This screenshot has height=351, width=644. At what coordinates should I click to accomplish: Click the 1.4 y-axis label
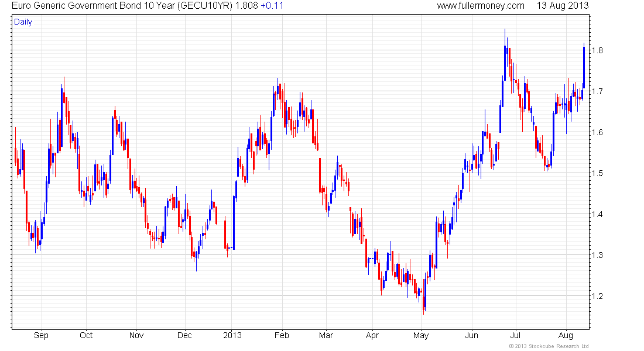tap(597, 214)
